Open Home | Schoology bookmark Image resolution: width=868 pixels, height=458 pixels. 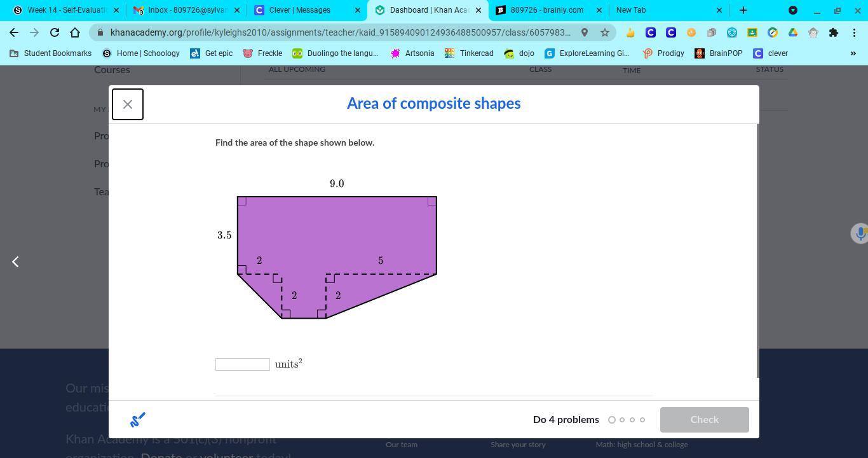tap(141, 53)
